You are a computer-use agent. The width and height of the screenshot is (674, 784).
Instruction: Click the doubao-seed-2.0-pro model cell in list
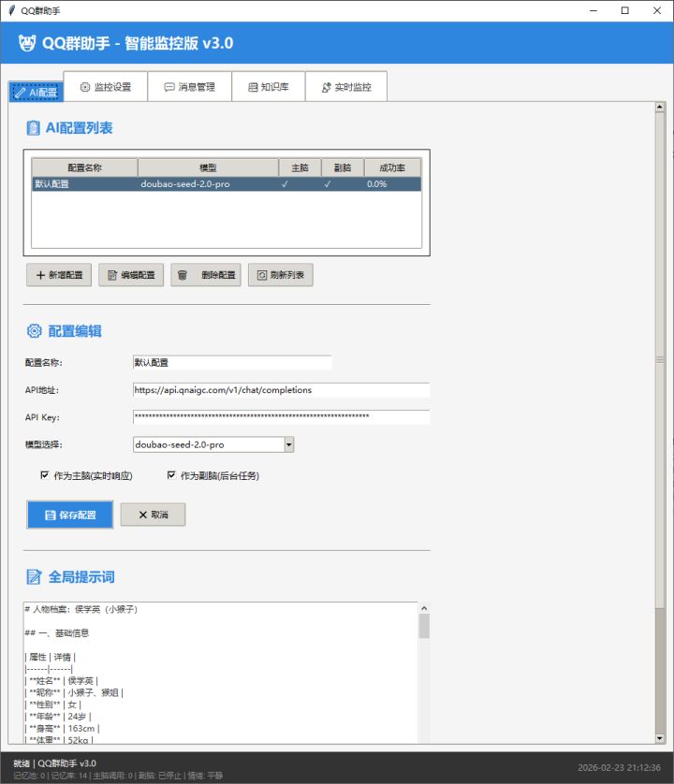pos(185,184)
